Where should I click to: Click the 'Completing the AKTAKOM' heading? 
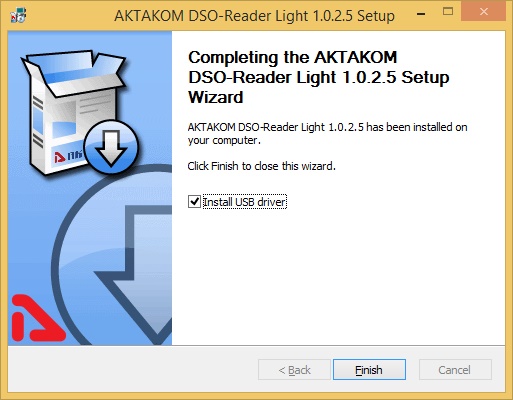click(293, 57)
